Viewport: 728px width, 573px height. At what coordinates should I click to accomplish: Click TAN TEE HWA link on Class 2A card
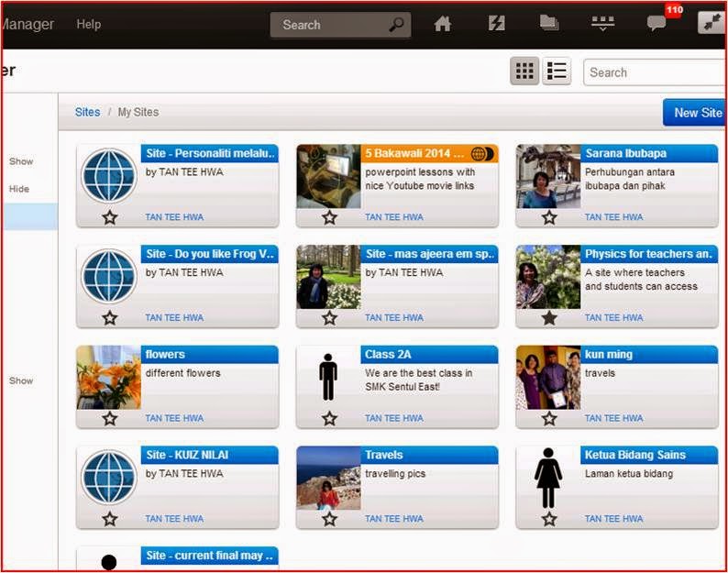394,418
